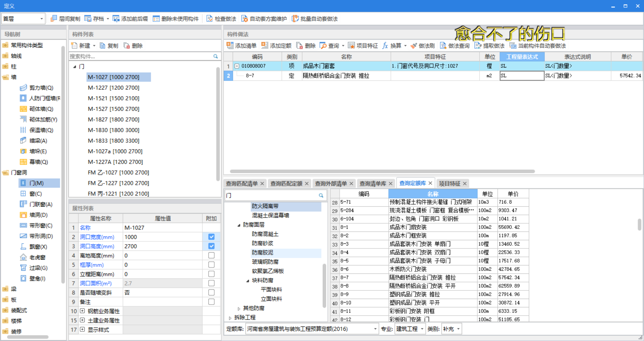The image size is (644, 341).
Task: Click 当前构件自动套做法 icon
Action: tap(513, 46)
